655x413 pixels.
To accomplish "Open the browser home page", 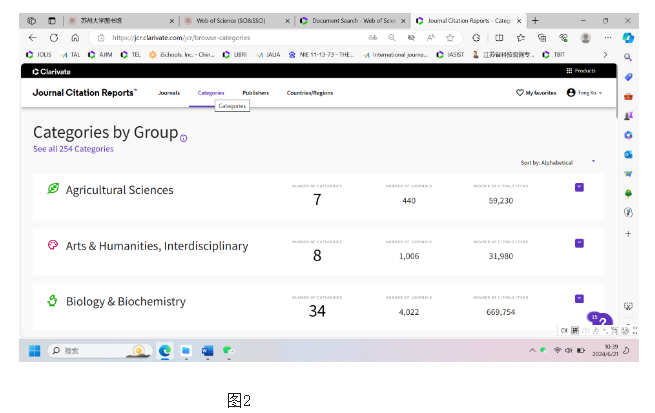I will 75,38.
